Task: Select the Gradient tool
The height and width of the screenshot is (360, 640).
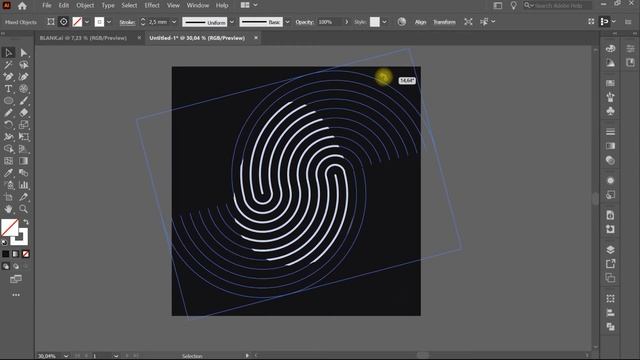Action: pyautogui.click(x=24, y=161)
